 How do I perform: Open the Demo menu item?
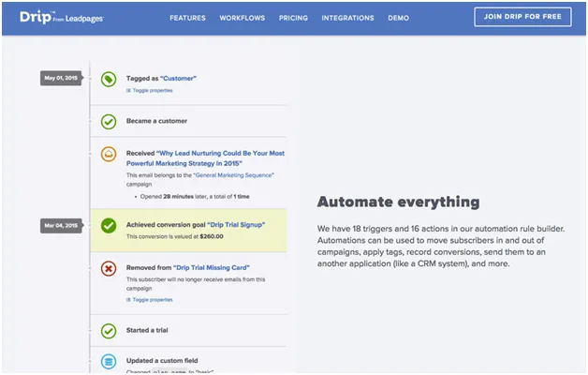click(398, 18)
